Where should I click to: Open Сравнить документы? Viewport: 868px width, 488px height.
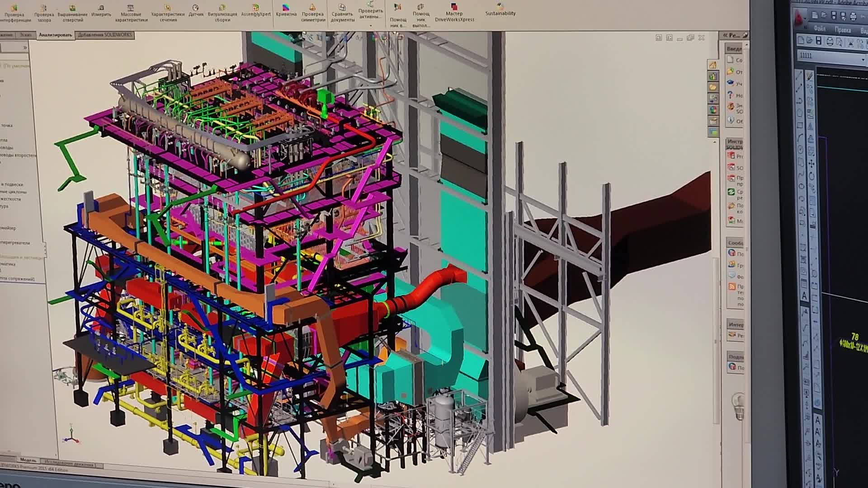pyautogui.click(x=342, y=13)
